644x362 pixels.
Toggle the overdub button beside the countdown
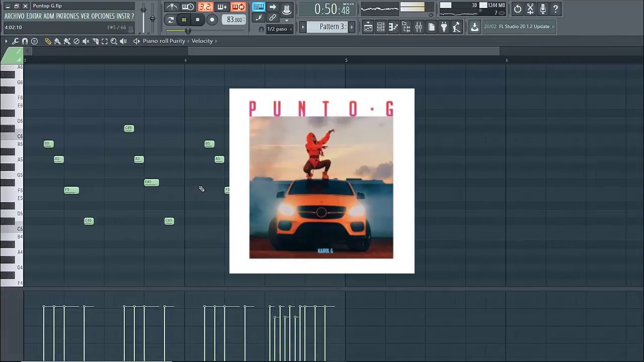click(222, 7)
